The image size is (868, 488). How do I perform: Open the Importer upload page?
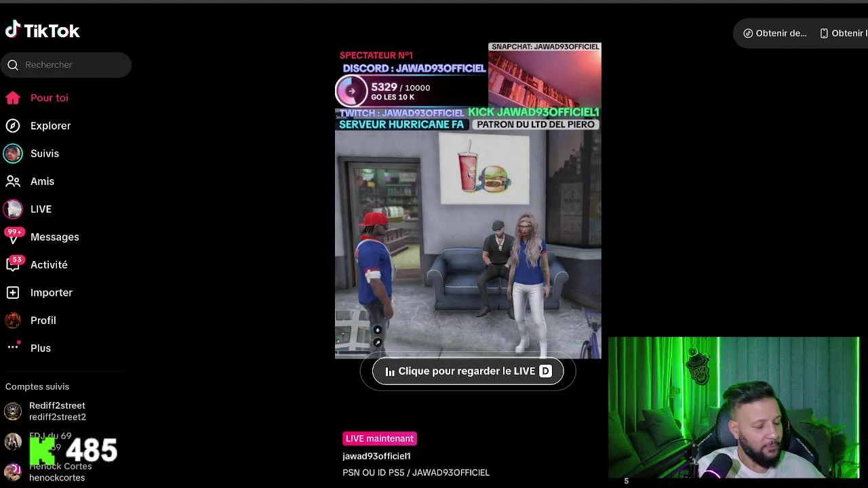[x=51, y=292]
